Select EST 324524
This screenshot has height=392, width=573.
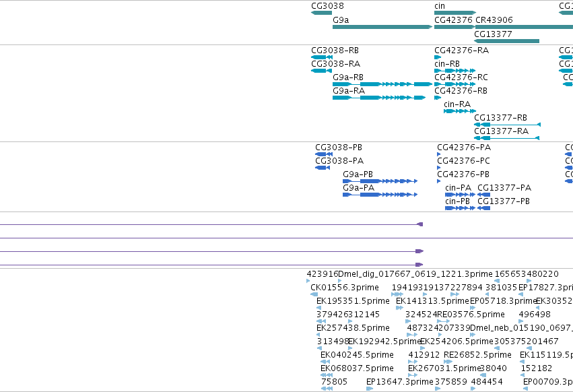click(408, 321)
